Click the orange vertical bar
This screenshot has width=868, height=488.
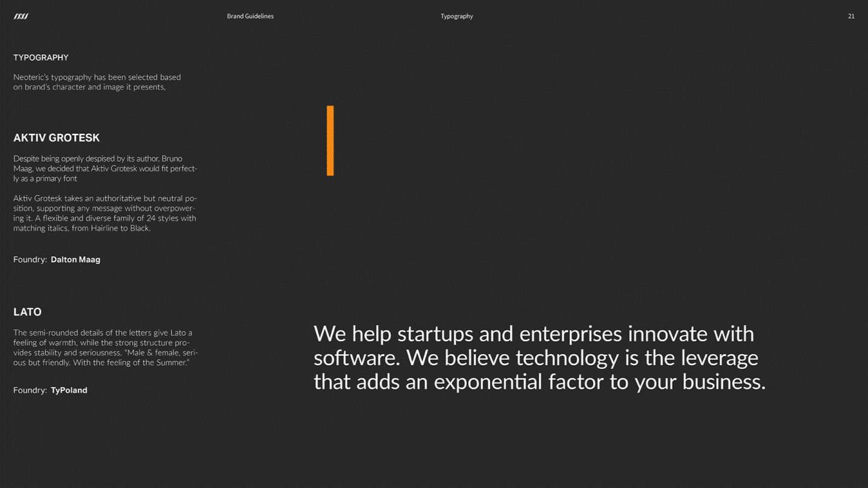330,141
